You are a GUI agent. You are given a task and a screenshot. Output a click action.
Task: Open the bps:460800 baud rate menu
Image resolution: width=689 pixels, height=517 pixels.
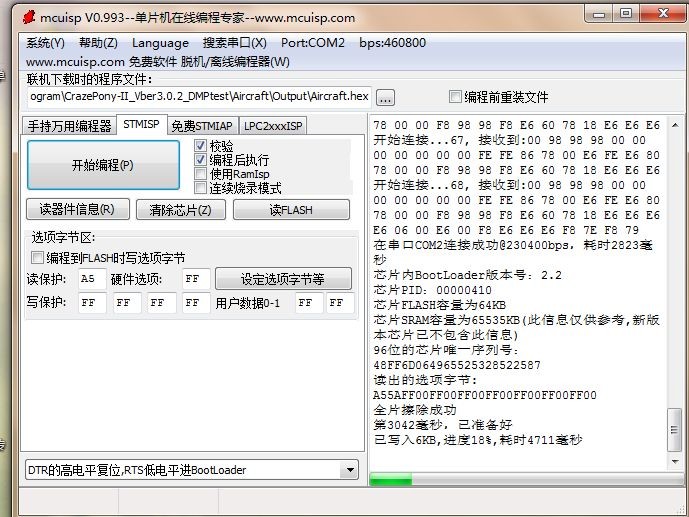(392, 43)
